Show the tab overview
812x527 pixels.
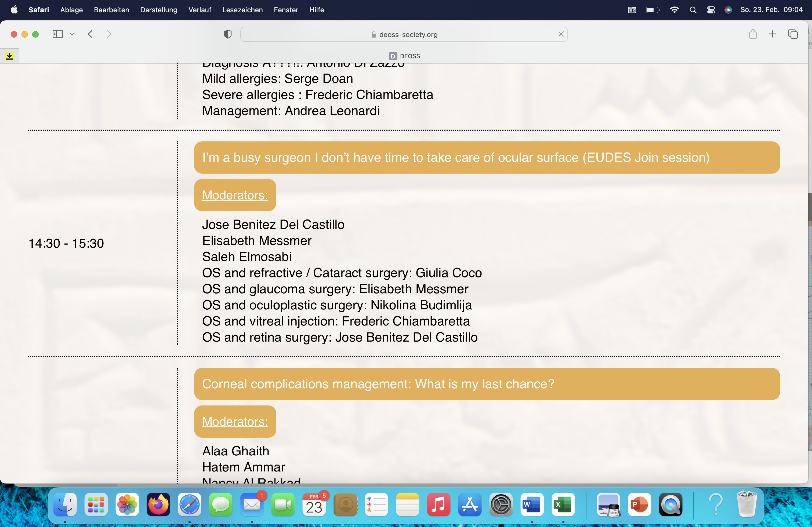tap(793, 34)
